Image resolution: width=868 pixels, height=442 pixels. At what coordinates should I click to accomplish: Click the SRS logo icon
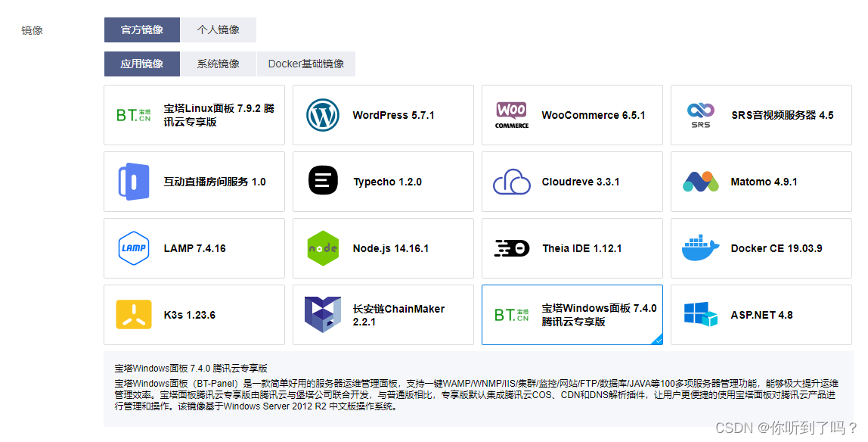tap(701, 115)
